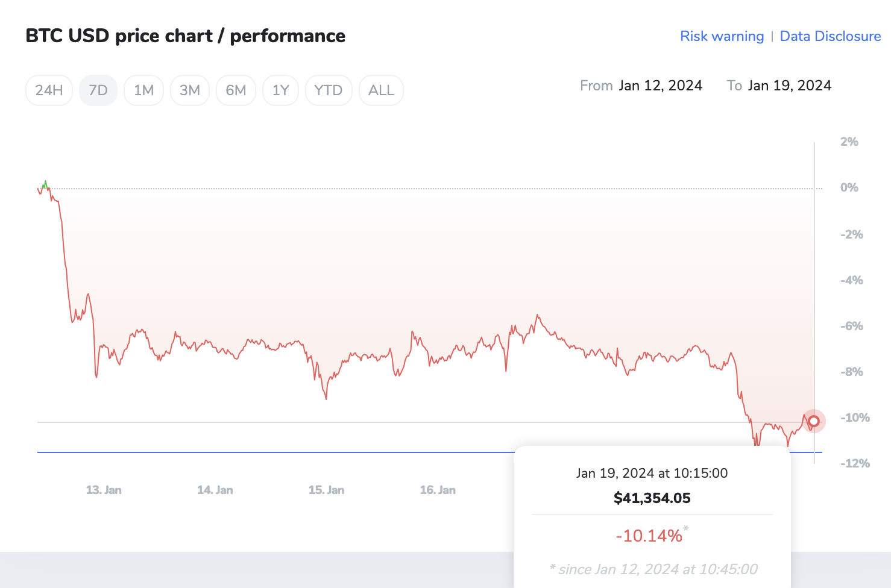Click the 14. Jan axis label

click(x=215, y=490)
